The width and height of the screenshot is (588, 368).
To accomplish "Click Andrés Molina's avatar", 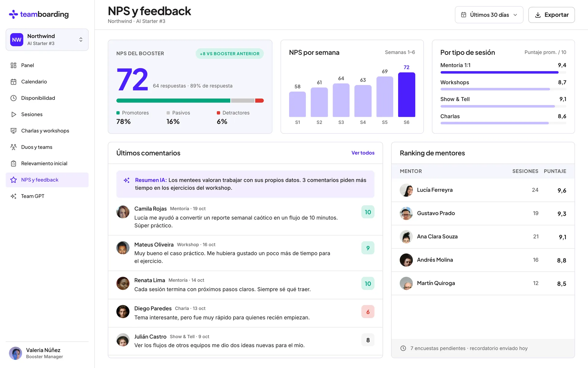I will (x=406, y=260).
